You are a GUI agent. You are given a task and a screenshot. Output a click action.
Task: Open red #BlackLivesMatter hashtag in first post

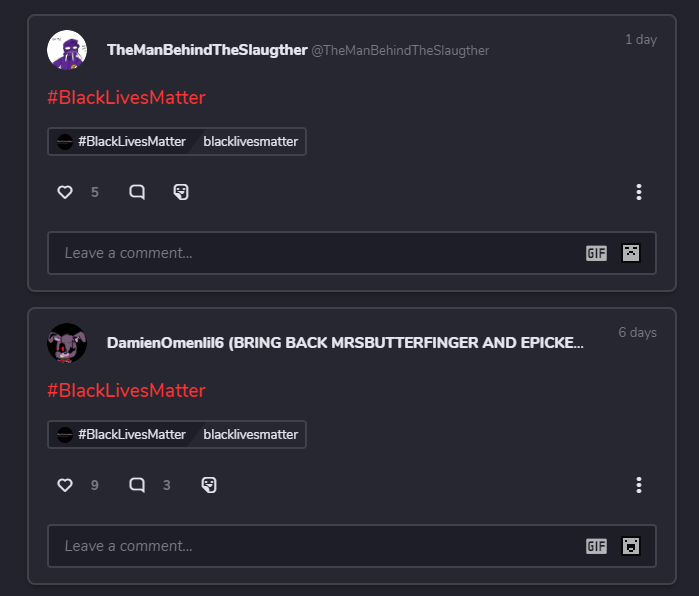pos(126,98)
